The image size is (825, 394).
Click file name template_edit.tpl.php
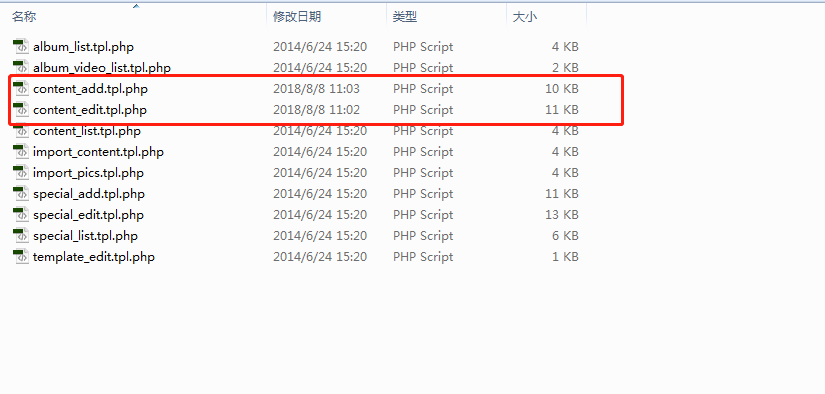click(x=94, y=257)
